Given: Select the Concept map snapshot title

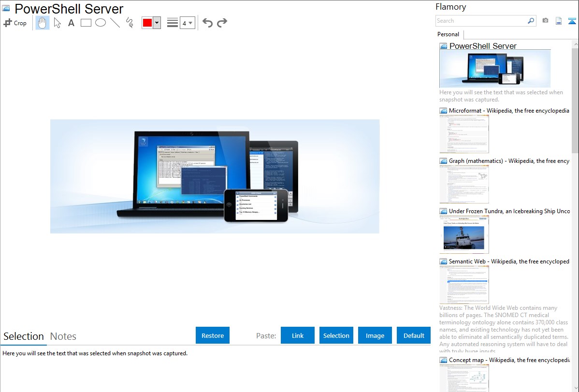Looking at the screenshot, I should [x=509, y=360].
